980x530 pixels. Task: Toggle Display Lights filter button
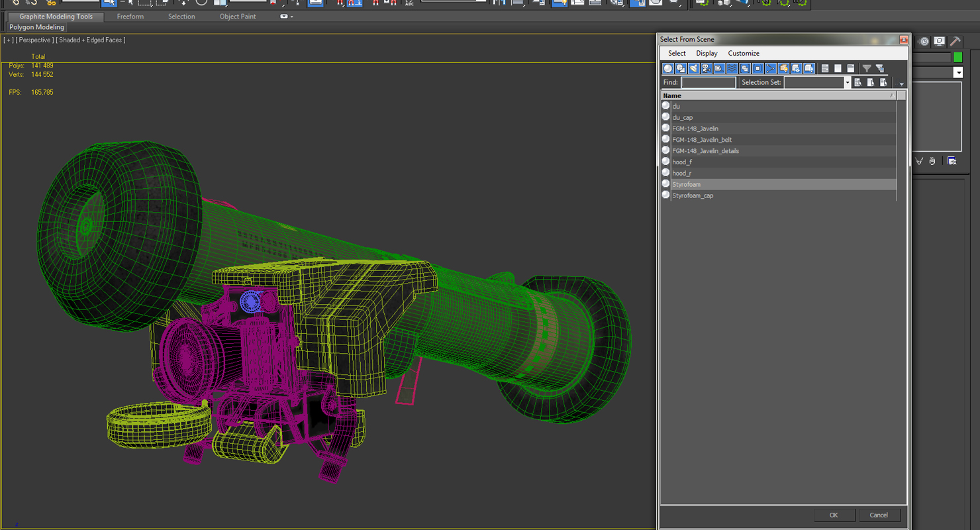pyautogui.click(x=693, y=68)
